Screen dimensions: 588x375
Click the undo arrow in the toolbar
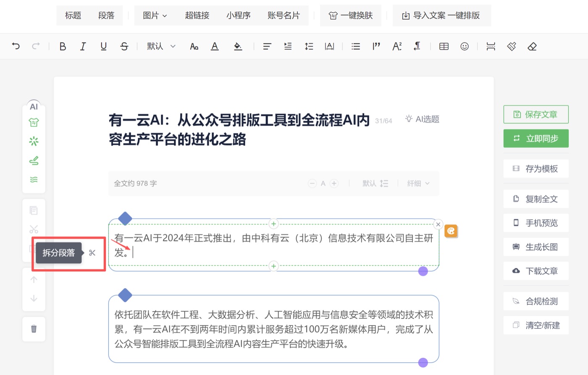tap(16, 46)
